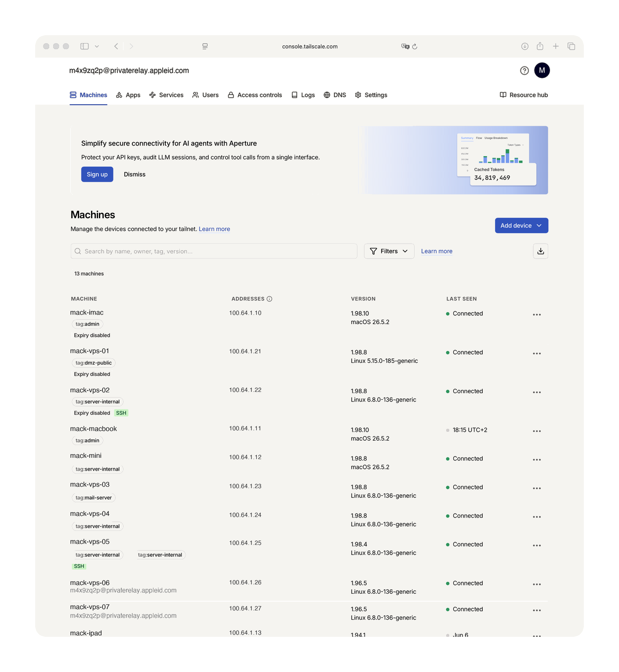Expand the Add device dropdown
This screenshot has height=672, width=619.
[x=521, y=226]
